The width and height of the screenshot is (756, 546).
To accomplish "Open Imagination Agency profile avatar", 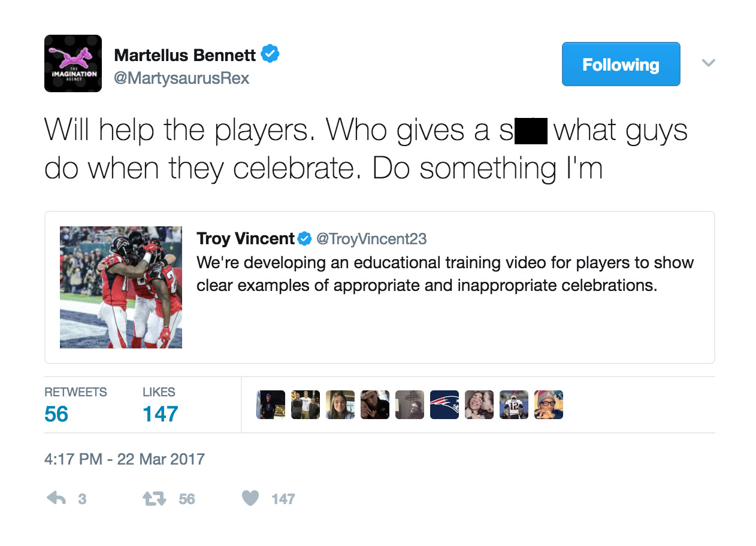I will pos(73,63).
